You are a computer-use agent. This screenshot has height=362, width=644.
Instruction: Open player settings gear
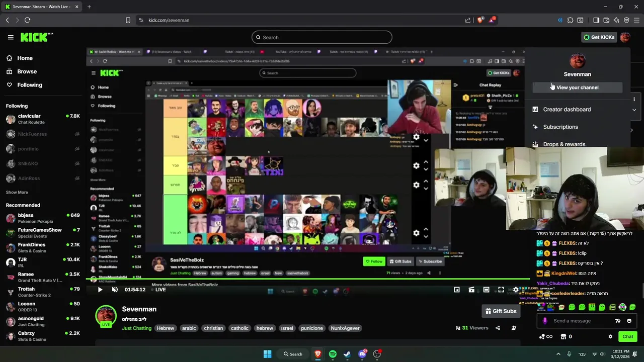(516, 290)
